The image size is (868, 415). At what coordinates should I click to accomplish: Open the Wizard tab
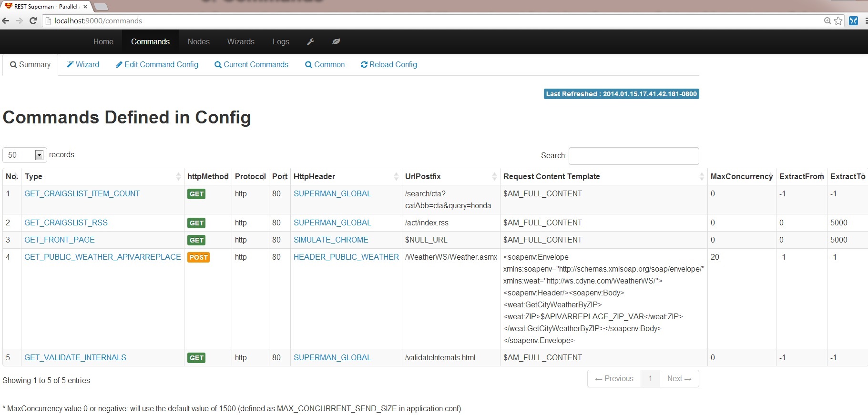pos(83,64)
